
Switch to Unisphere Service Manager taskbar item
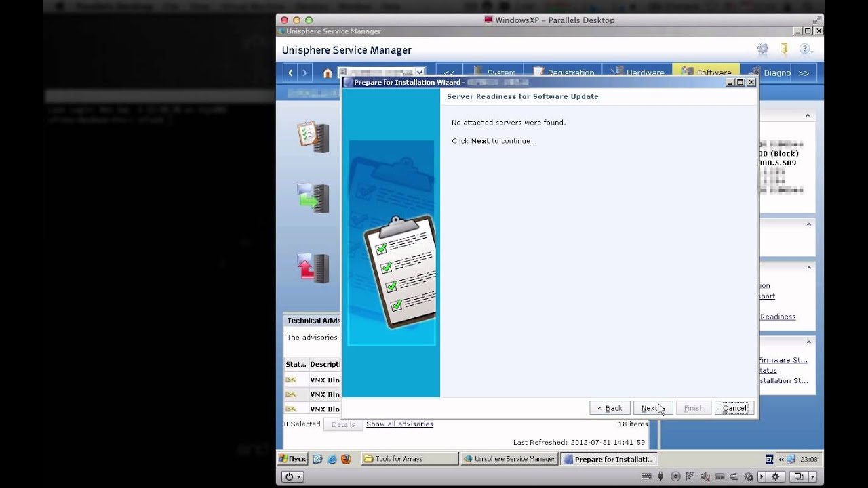point(509,459)
